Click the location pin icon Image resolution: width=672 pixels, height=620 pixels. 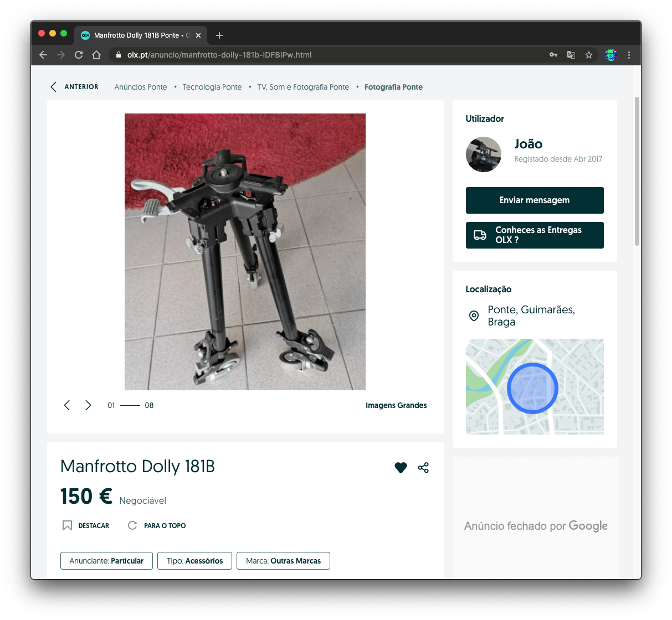point(474,316)
